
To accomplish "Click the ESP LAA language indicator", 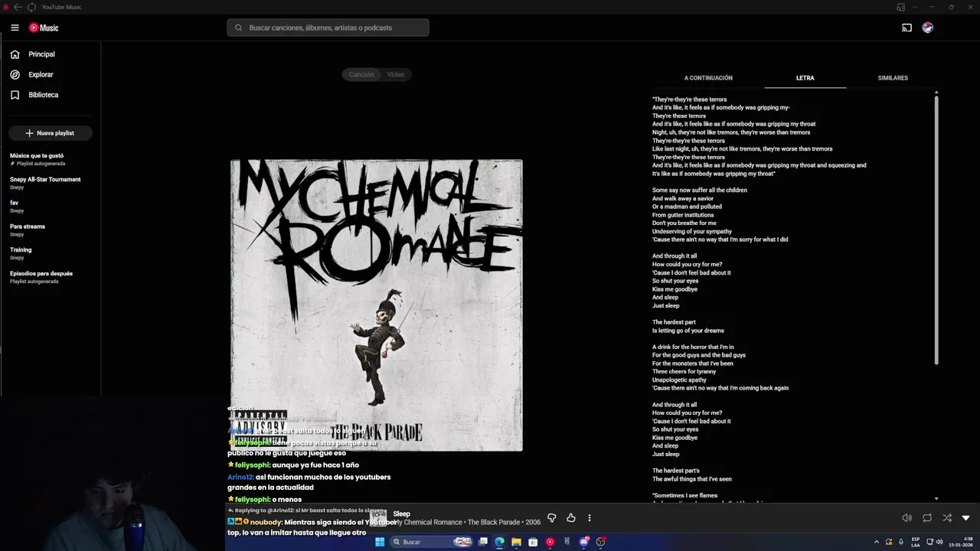I will click(x=916, y=542).
